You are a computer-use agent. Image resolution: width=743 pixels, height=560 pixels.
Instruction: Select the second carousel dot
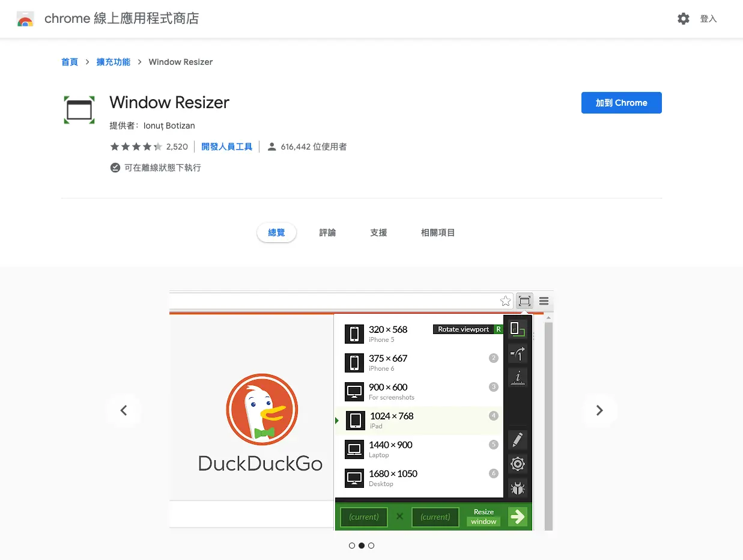coord(362,546)
